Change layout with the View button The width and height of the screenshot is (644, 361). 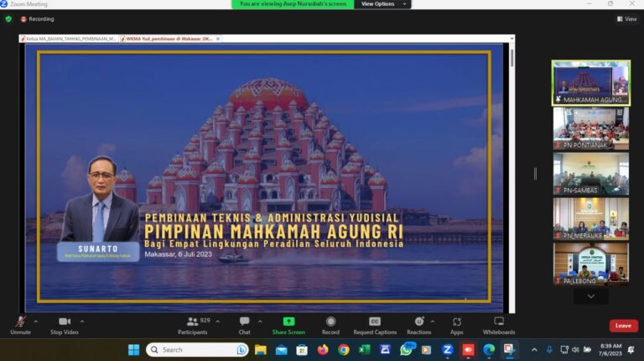pos(626,18)
